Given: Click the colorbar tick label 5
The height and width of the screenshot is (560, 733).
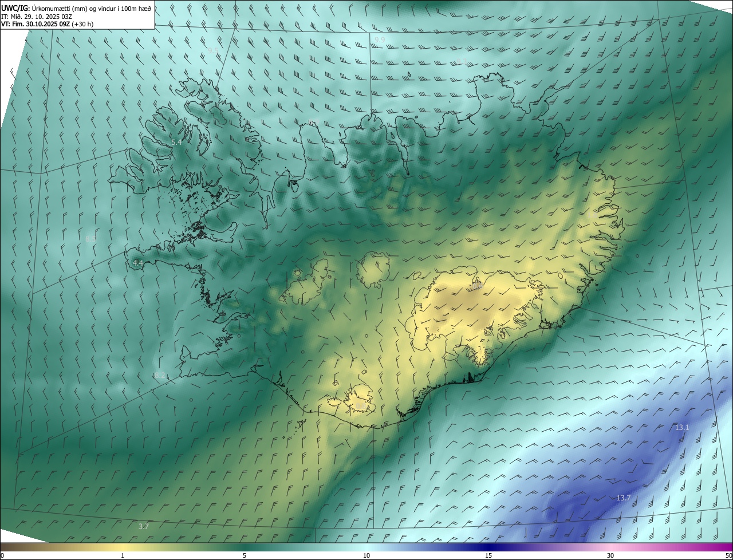Looking at the screenshot, I should [x=245, y=555].
